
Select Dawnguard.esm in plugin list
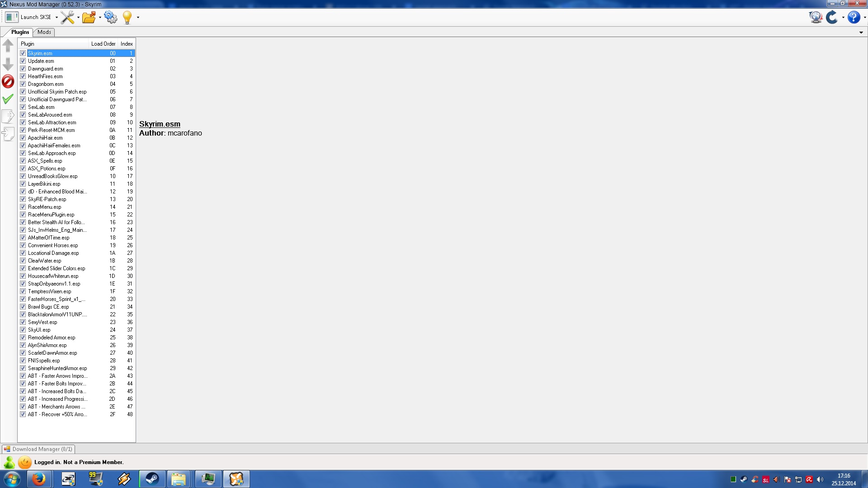coord(45,69)
